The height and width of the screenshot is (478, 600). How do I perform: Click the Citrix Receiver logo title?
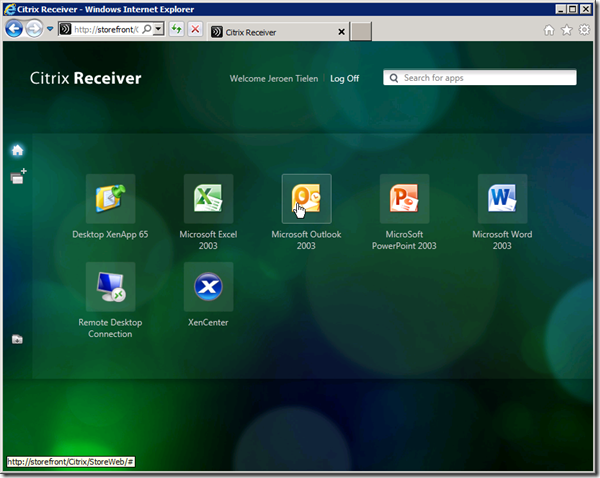[x=86, y=78]
